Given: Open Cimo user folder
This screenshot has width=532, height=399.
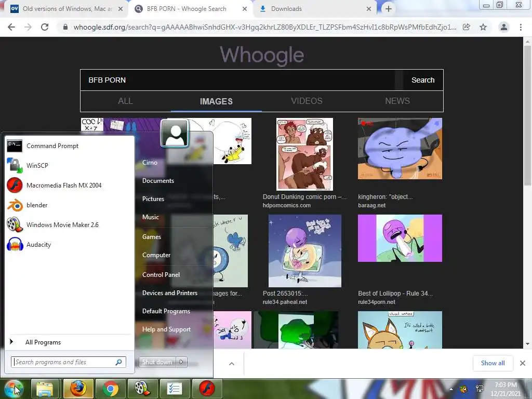Looking at the screenshot, I should pos(150,163).
